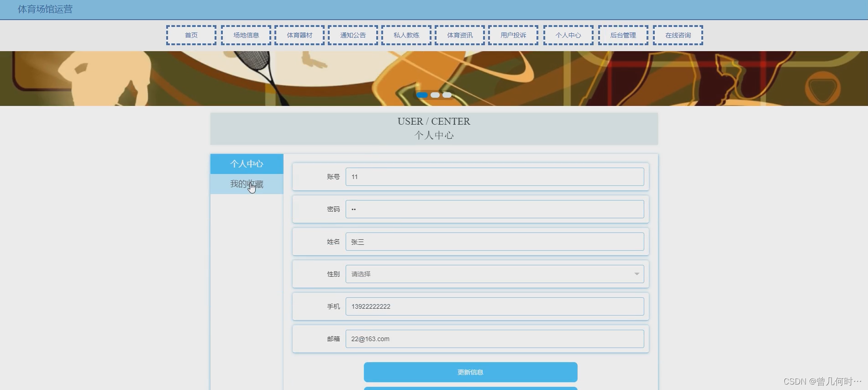
Task: Click the 性别 dropdown arrow
Action: point(637,274)
